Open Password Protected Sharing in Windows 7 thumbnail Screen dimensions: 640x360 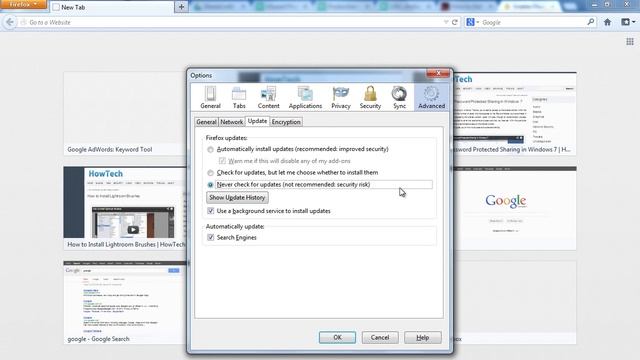514,113
